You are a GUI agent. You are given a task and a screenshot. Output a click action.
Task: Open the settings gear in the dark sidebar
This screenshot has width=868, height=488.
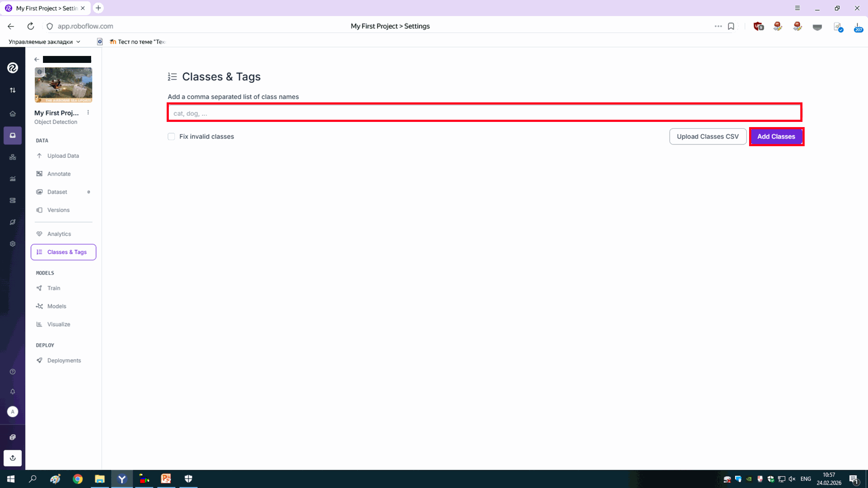tap(13, 244)
